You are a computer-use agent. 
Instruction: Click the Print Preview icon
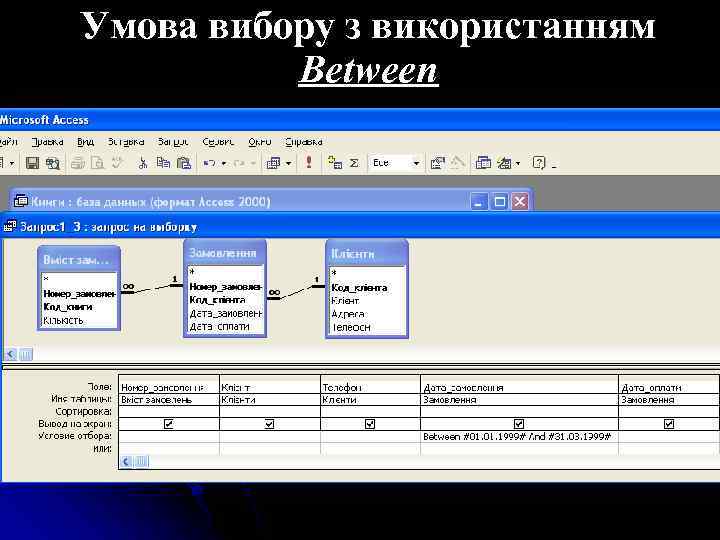coord(97,163)
